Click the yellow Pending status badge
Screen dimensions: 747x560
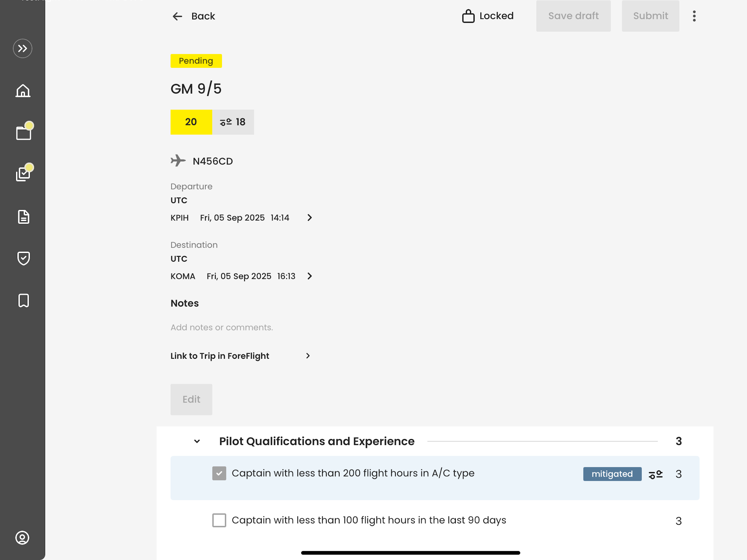coord(196,61)
